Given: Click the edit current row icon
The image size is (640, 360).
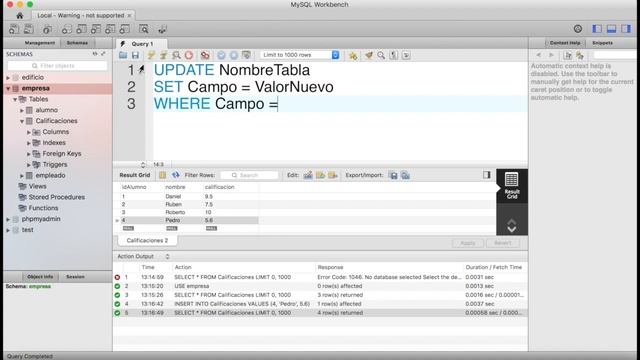Looking at the screenshot, I should pos(308,175).
